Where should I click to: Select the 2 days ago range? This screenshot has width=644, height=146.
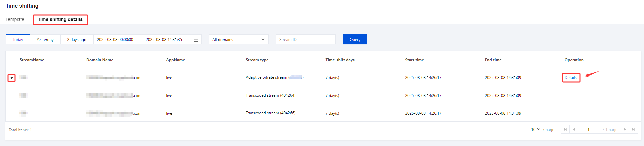pos(77,40)
